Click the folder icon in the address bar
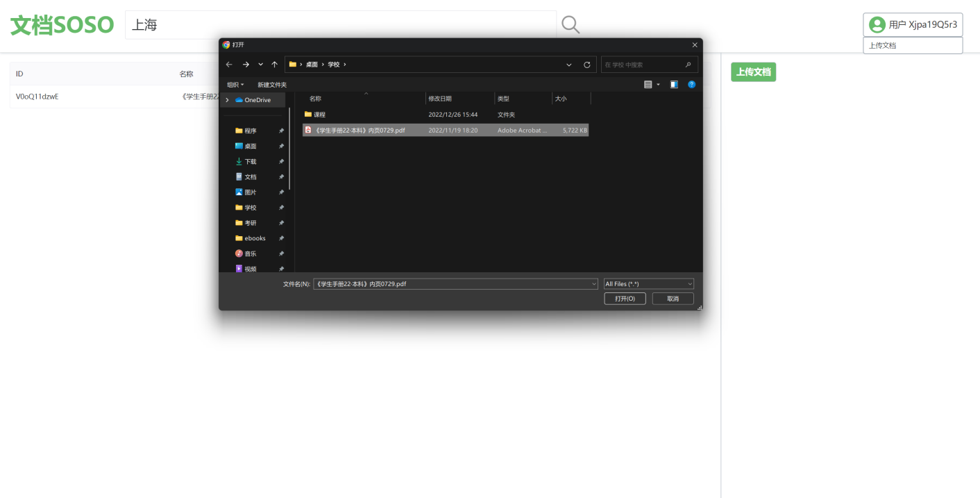The height and width of the screenshot is (498, 980). (293, 65)
